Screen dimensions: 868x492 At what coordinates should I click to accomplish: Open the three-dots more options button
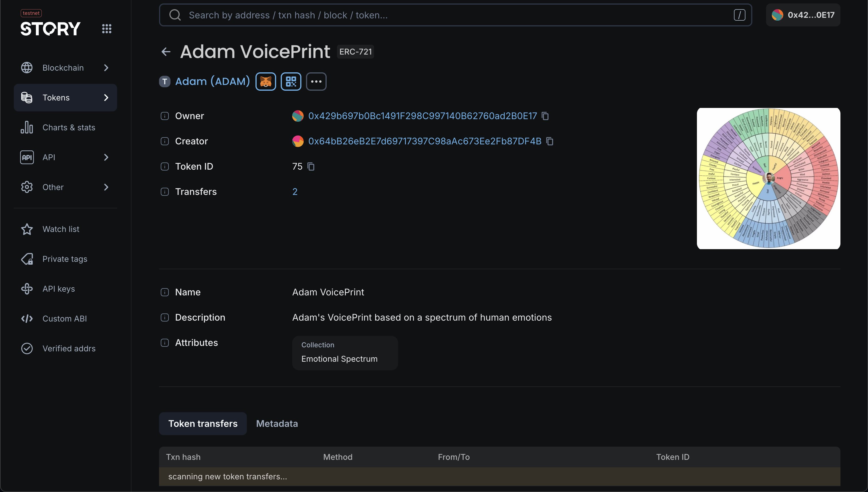pos(316,82)
